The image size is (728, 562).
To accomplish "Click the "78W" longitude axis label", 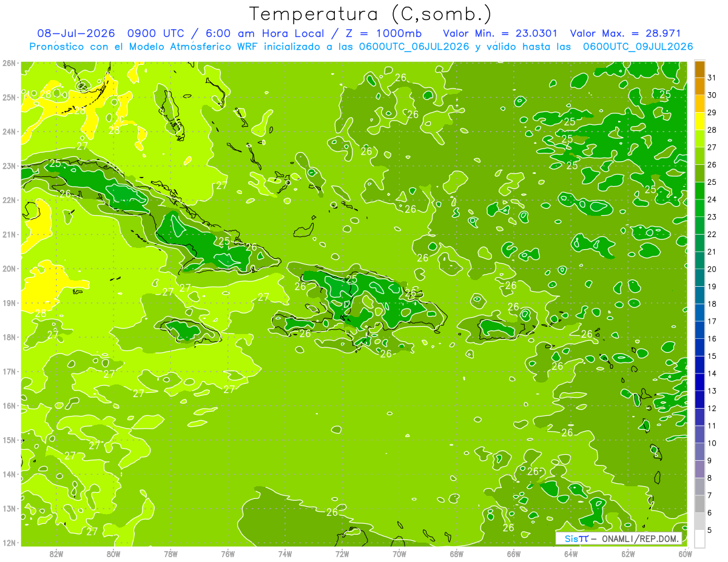I will 170,554.
